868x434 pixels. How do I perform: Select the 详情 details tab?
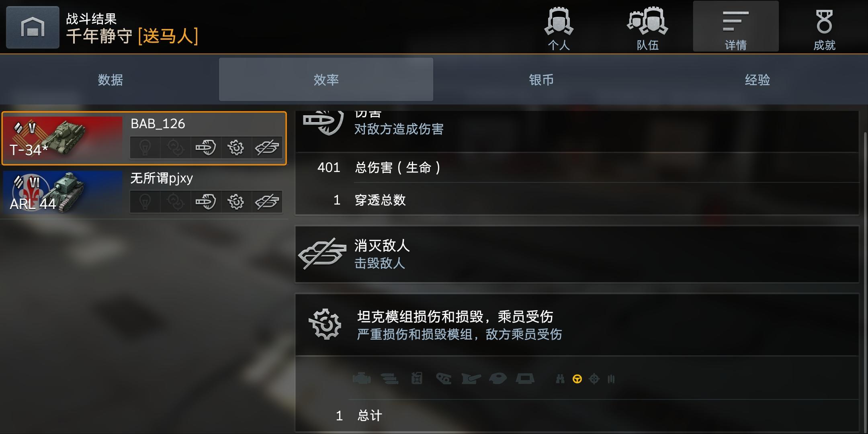pos(736,27)
